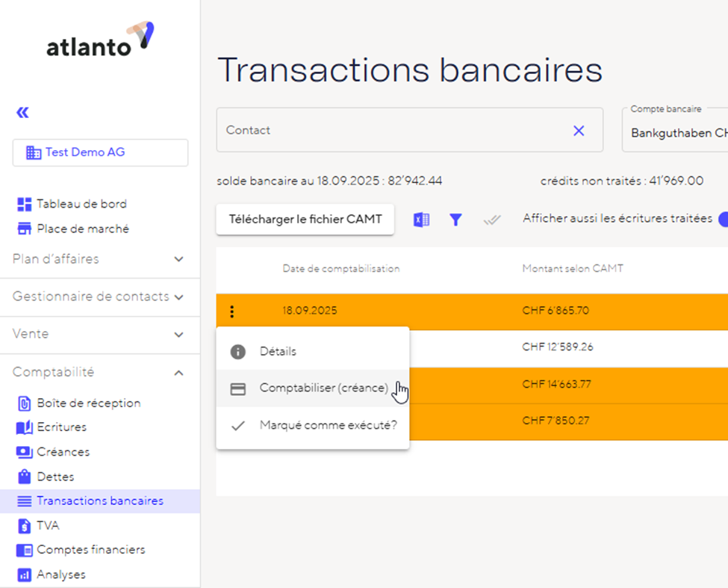The height and width of the screenshot is (588, 728).
Task: Select Comptabiliser (créance) menu entry
Action: (323, 389)
